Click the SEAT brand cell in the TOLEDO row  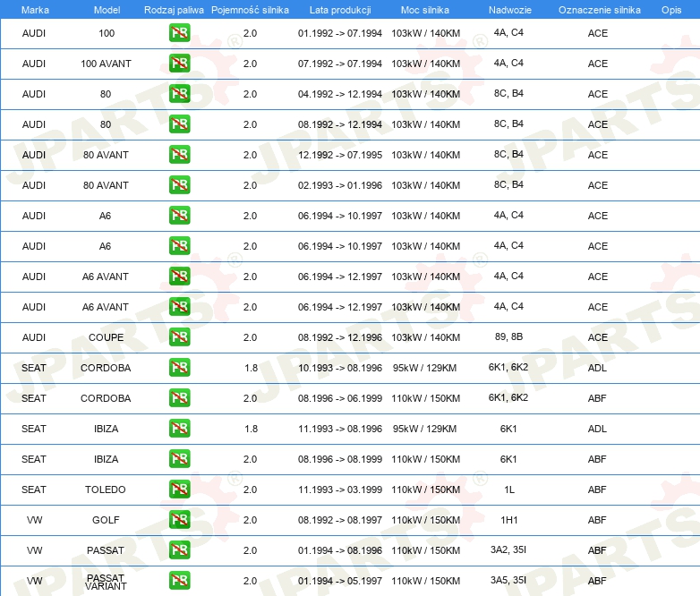point(34,490)
